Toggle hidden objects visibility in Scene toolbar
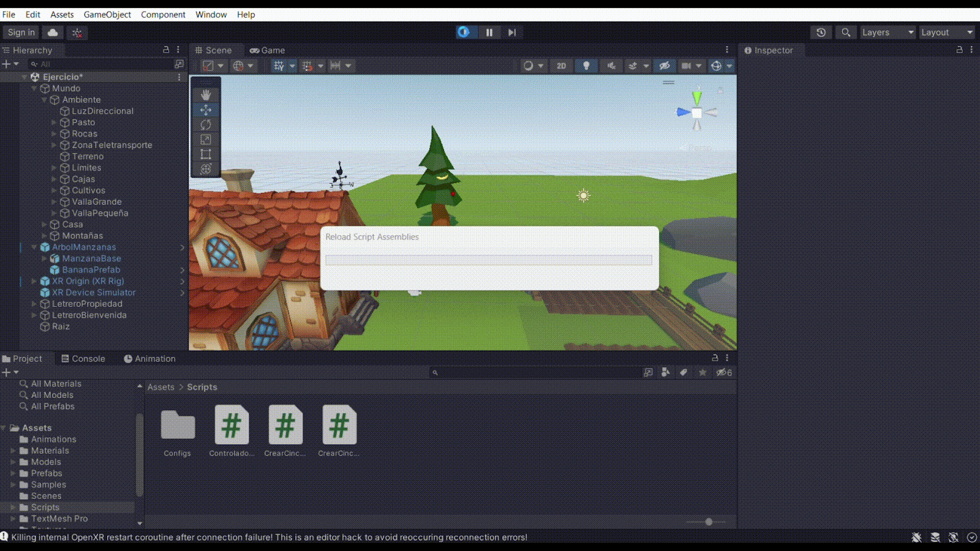This screenshot has height=551, width=980. [664, 66]
